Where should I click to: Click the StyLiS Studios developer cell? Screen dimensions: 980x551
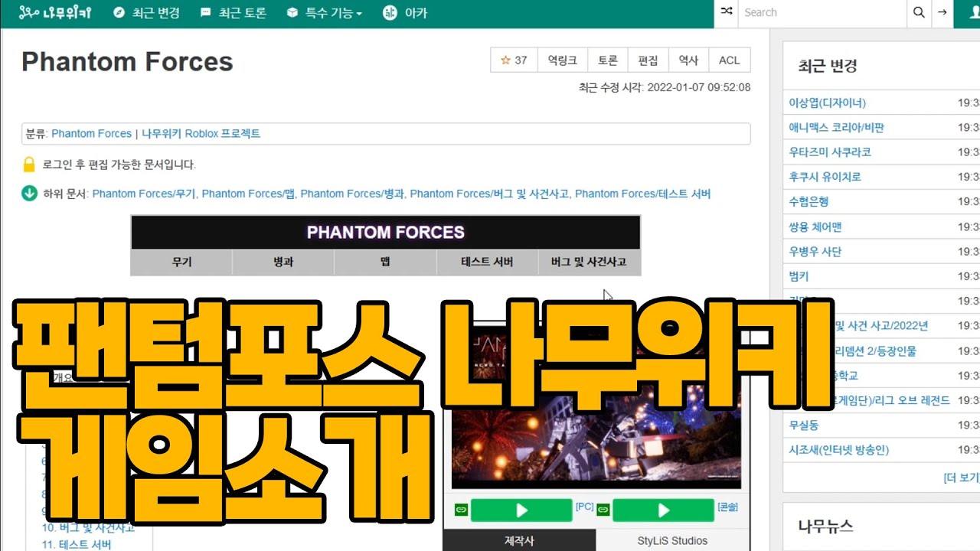pos(673,540)
